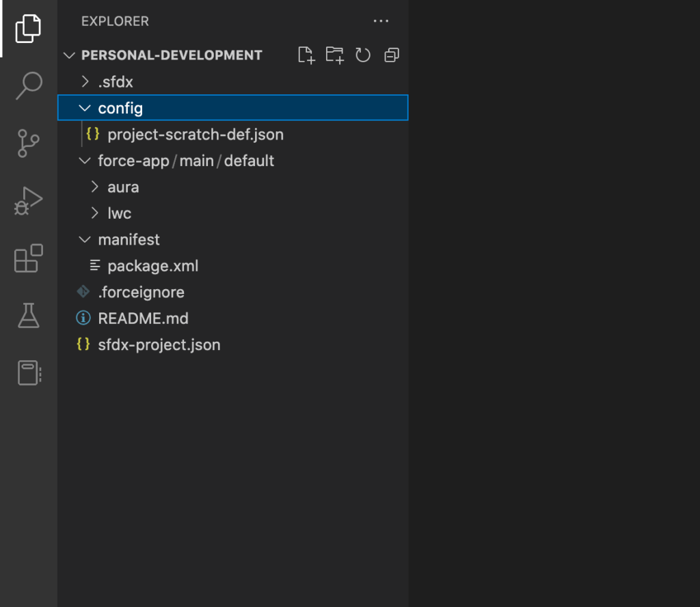Open the Search view icon
Viewport: 700px width, 607px height.
(28, 86)
